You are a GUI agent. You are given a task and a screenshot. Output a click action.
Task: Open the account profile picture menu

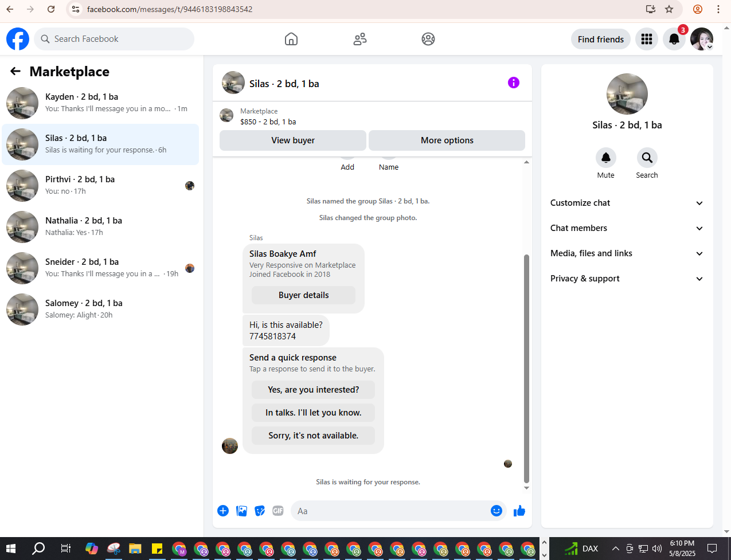[x=702, y=39]
